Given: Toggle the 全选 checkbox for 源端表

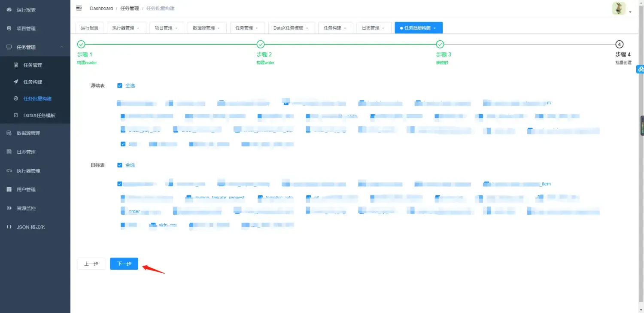Looking at the screenshot, I should pos(120,85).
